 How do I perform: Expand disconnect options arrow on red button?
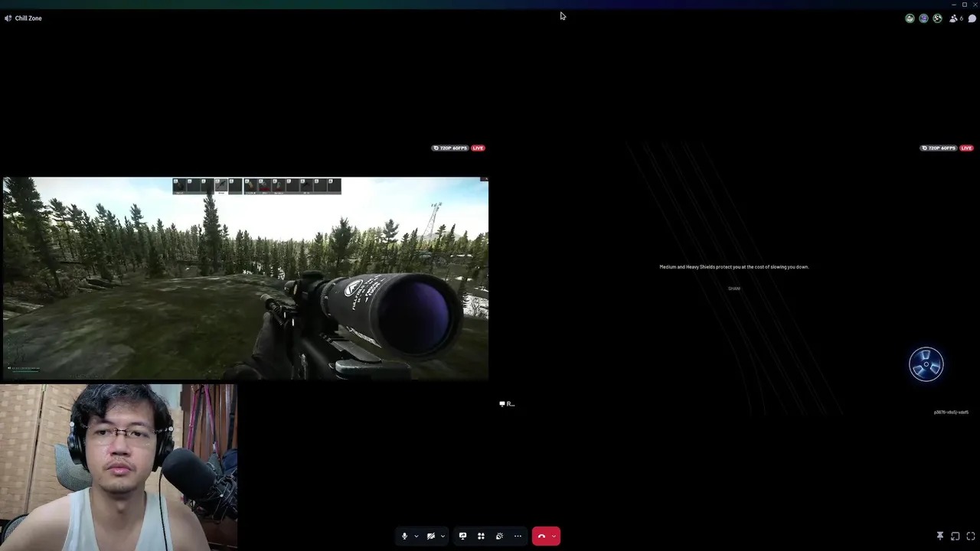[x=554, y=536]
